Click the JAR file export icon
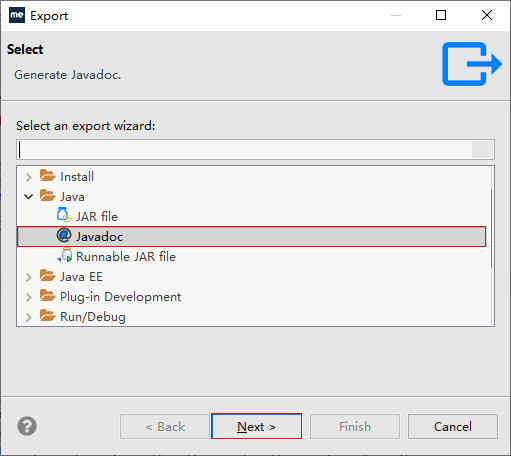511x456 pixels. point(64,215)
